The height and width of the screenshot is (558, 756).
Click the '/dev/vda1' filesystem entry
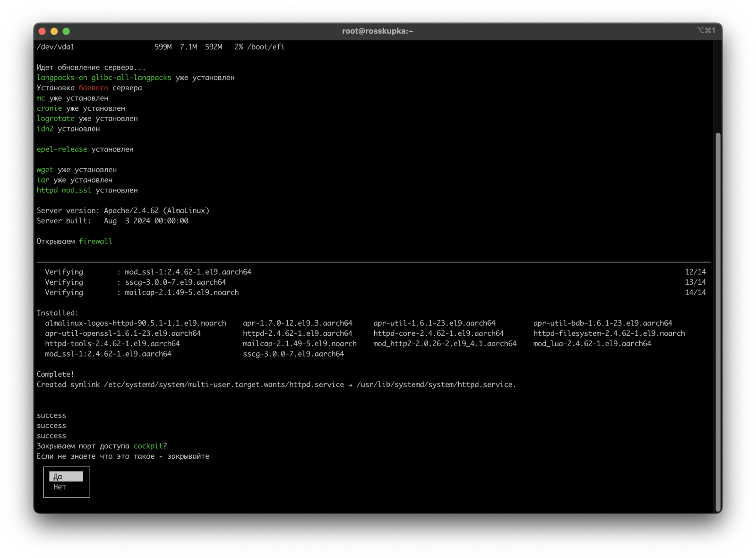tap(56, 47)
